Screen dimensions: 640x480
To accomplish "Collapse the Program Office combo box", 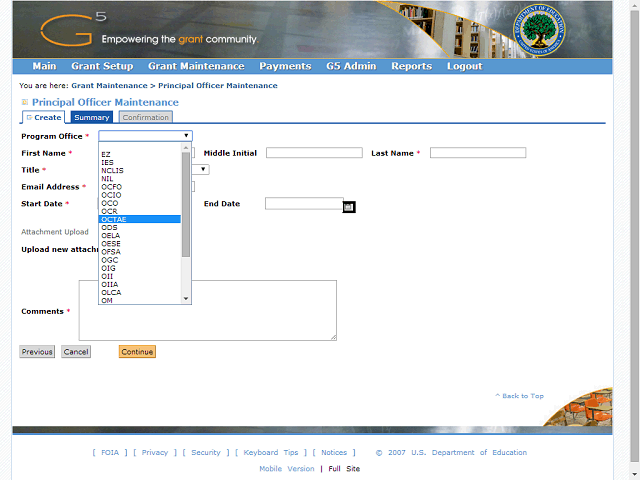I will (x=186, y=135).
